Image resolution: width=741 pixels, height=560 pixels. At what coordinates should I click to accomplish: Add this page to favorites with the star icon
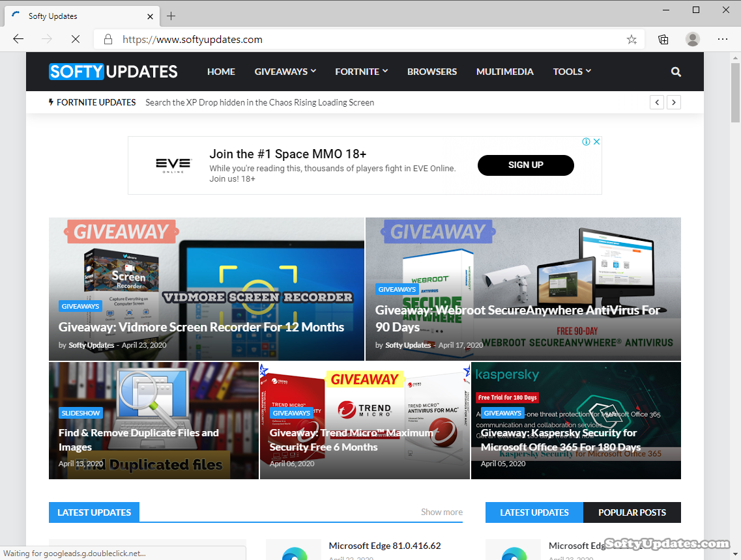(632, 40)
